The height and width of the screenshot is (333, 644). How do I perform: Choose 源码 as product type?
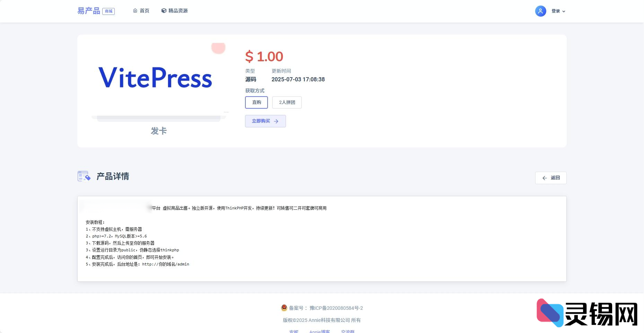(x=250, y=79)
